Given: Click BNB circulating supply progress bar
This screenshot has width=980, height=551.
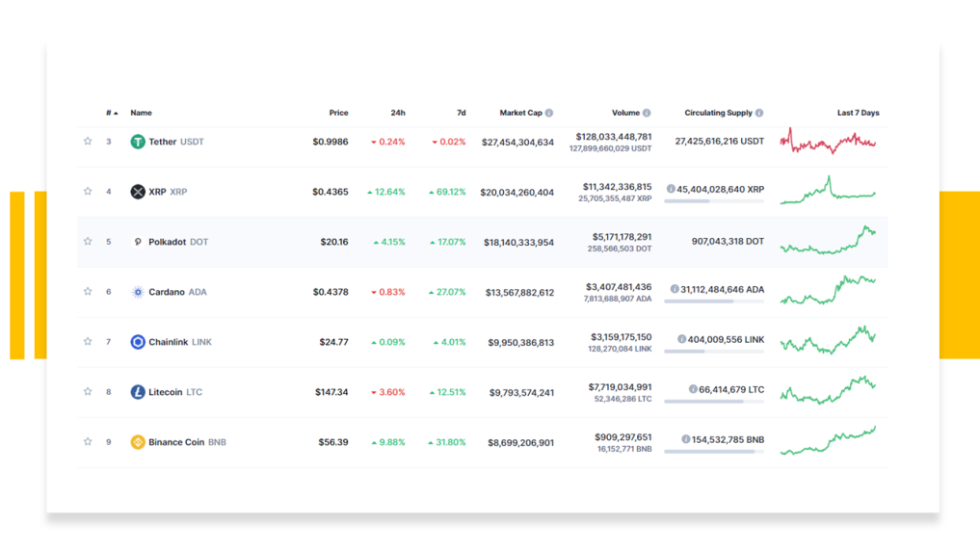Looking at the screenshot, I should tap(714, 451).
